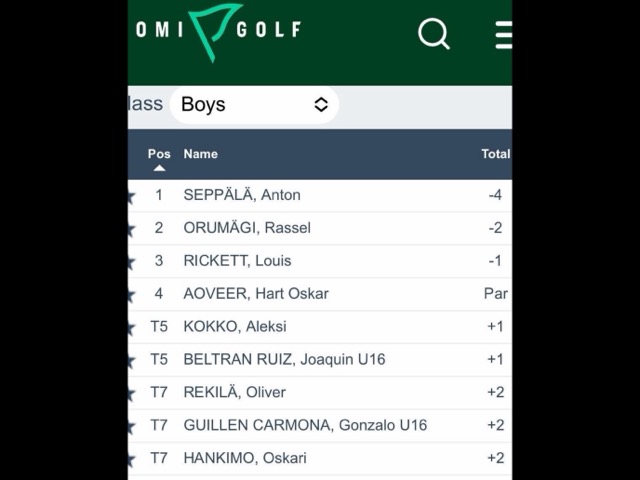Open player SEPPÄLÄ, Anton
The image size is (640, 480).
point(242,195)
